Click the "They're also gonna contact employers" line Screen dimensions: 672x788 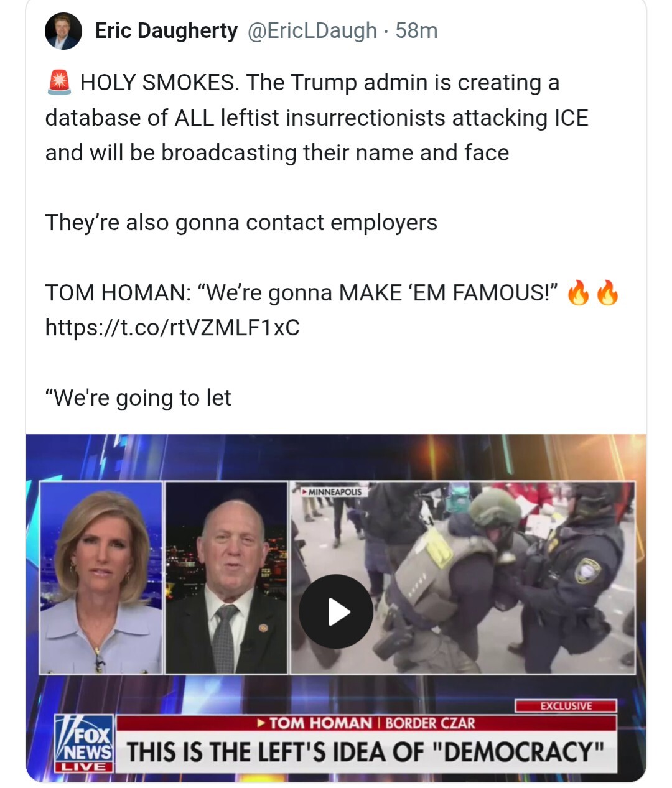241,222
